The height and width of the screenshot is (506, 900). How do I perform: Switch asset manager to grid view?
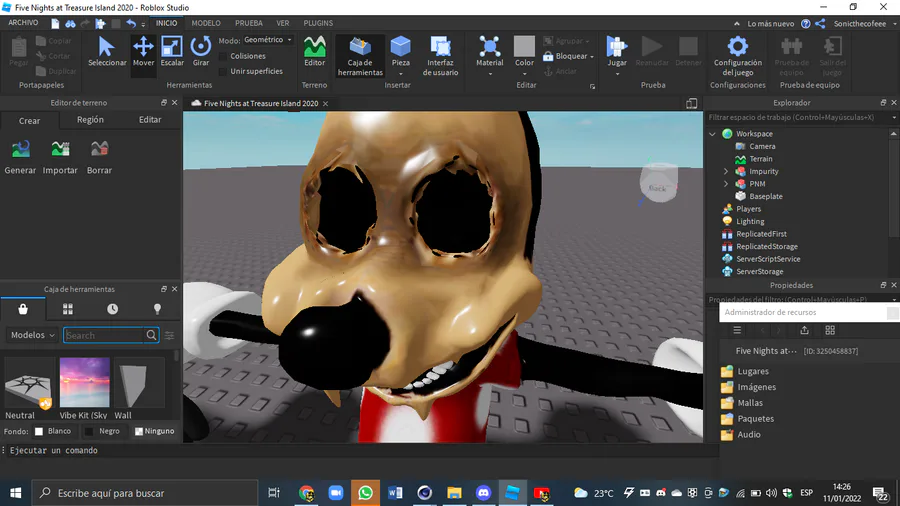pos(830,330)
